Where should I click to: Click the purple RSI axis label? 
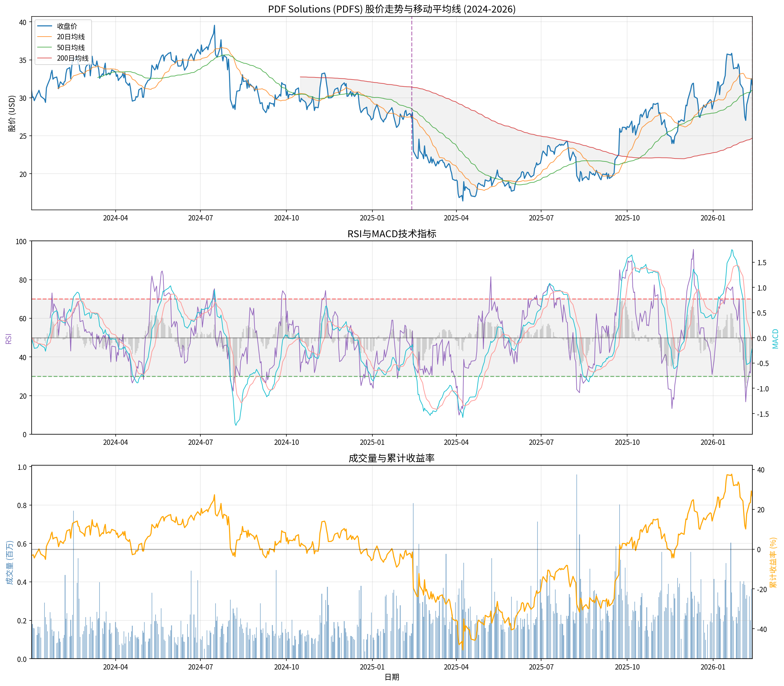click(9, 338)
